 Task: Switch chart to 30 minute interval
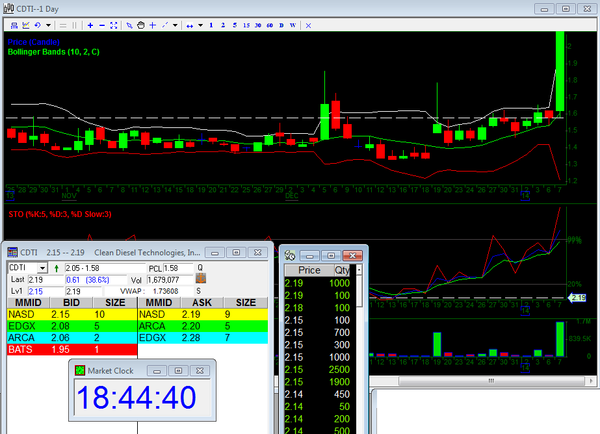point(258,25)
